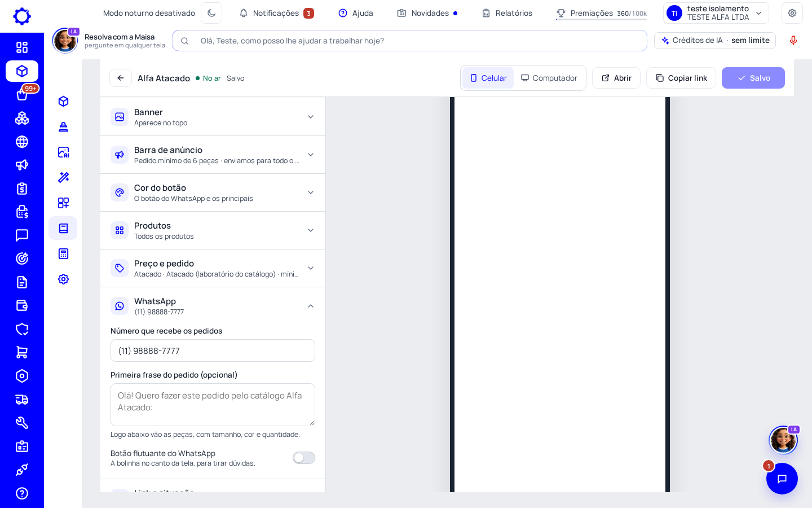Image resolution: width=812 pixels, height=508 pixels.
Task: Open the chat bubble icon in the blue sidebar
Action: pyautogui.click(x=22, y=235)
